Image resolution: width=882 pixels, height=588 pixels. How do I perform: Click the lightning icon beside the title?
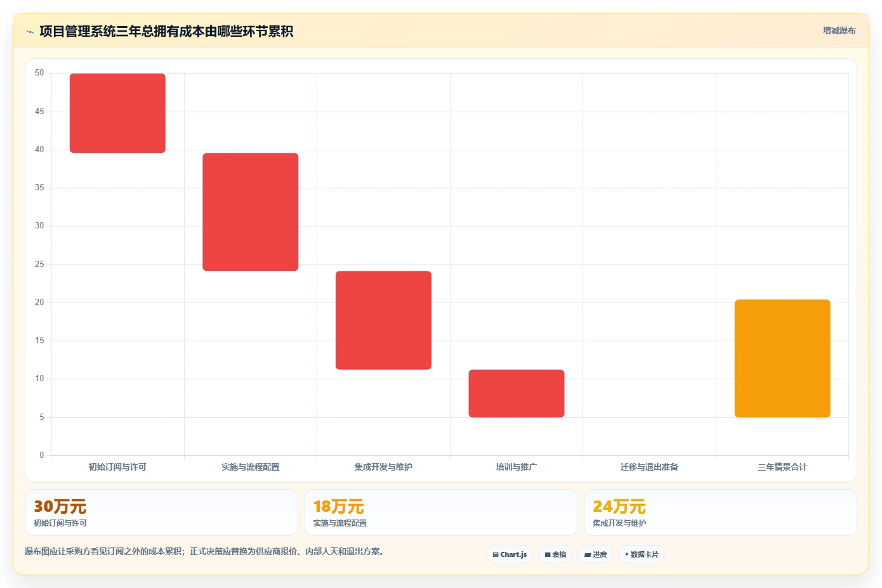point(30,32)
